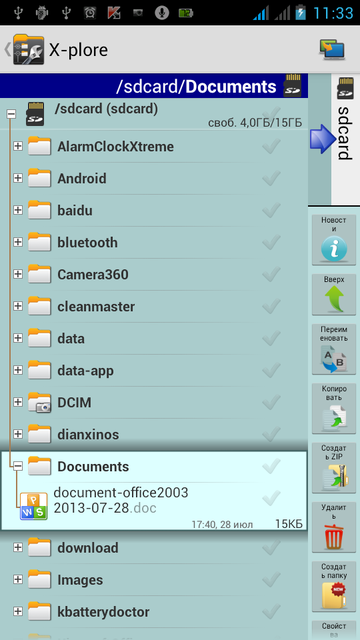Toggle the baidu folder checkmark
The image size is (360, 640).
[x=271, y=210]
